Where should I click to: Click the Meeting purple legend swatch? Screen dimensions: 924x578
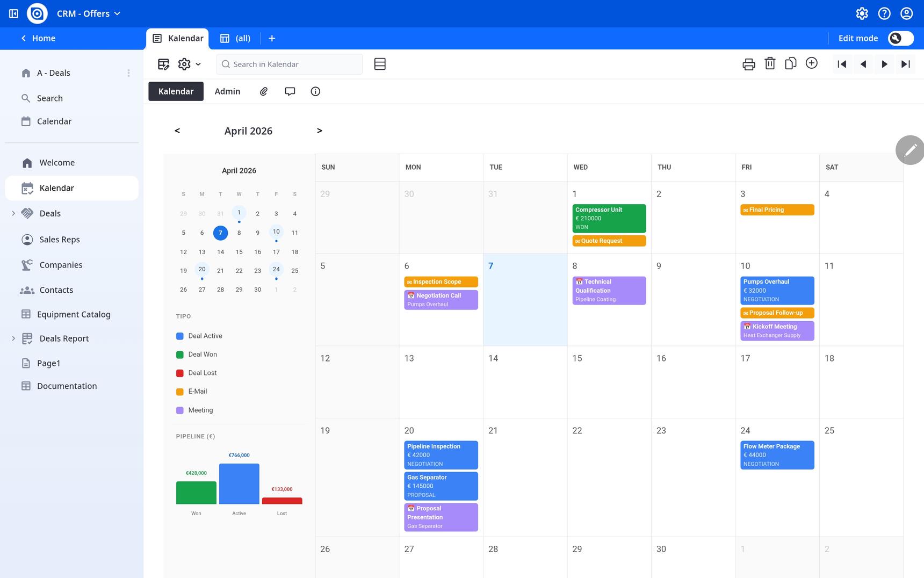(x=180, y=410)
